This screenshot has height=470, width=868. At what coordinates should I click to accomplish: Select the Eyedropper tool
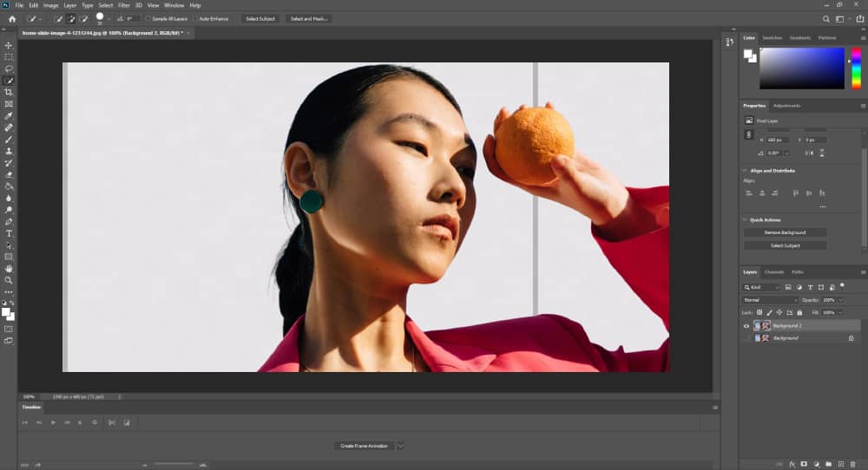(x=9, y=116)
